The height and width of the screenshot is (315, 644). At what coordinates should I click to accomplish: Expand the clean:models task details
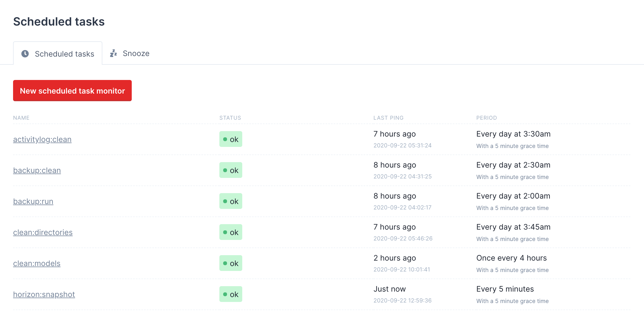(36, 263)
